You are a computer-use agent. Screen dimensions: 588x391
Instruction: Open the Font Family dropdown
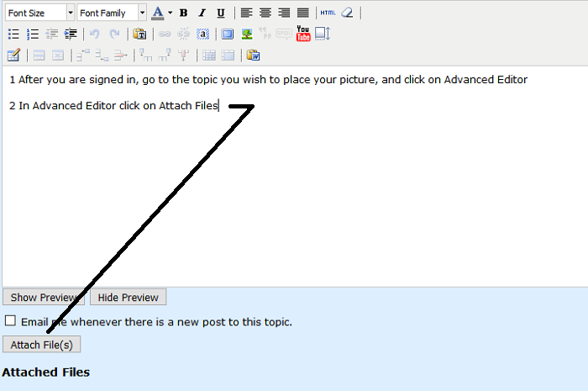click(x=112, y=13)
